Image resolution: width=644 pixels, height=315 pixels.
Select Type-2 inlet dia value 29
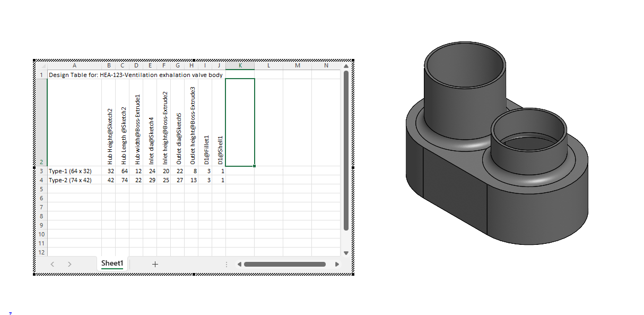click(150, 180)
